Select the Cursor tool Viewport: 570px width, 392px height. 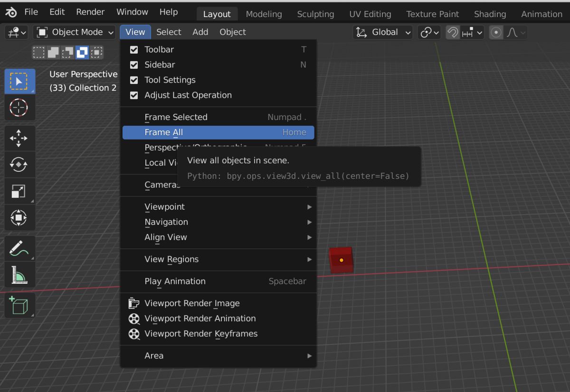(x=19, y=108)
